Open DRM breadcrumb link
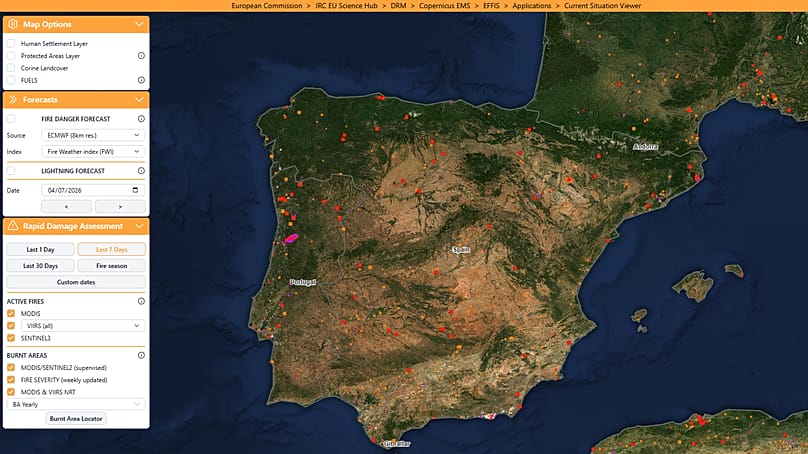This screenshot has width=808, height=454. [x=398, y=6]
